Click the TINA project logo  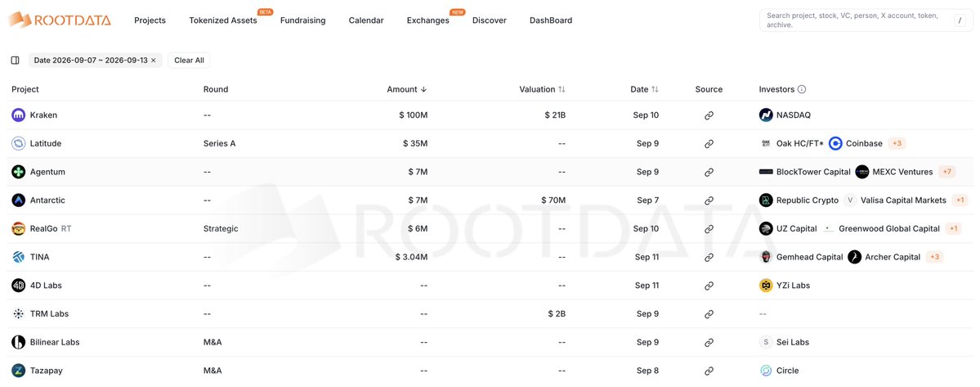tap(19, 257)
